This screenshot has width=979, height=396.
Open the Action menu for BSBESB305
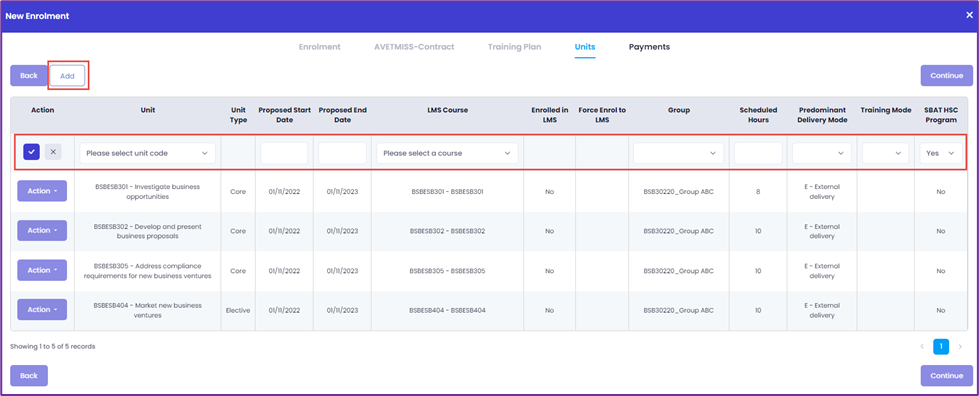tap(42, 270)
